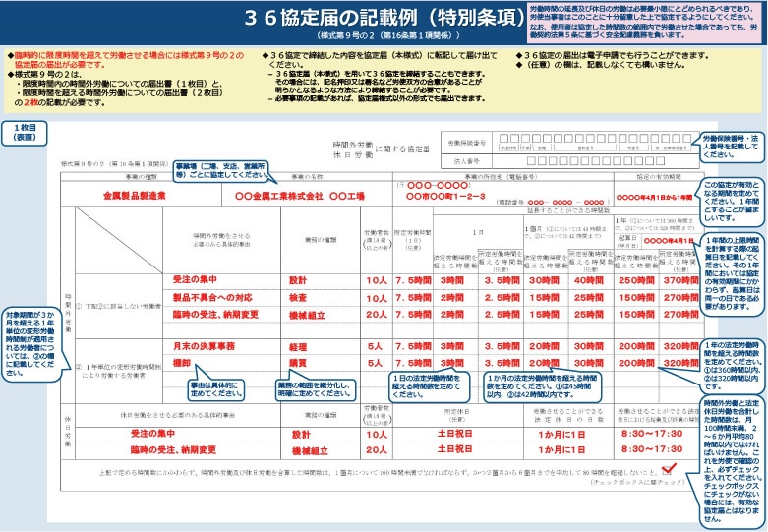Click the title 36協定届の記載例（特別条項）
The image size is (768, 532).
384,18
